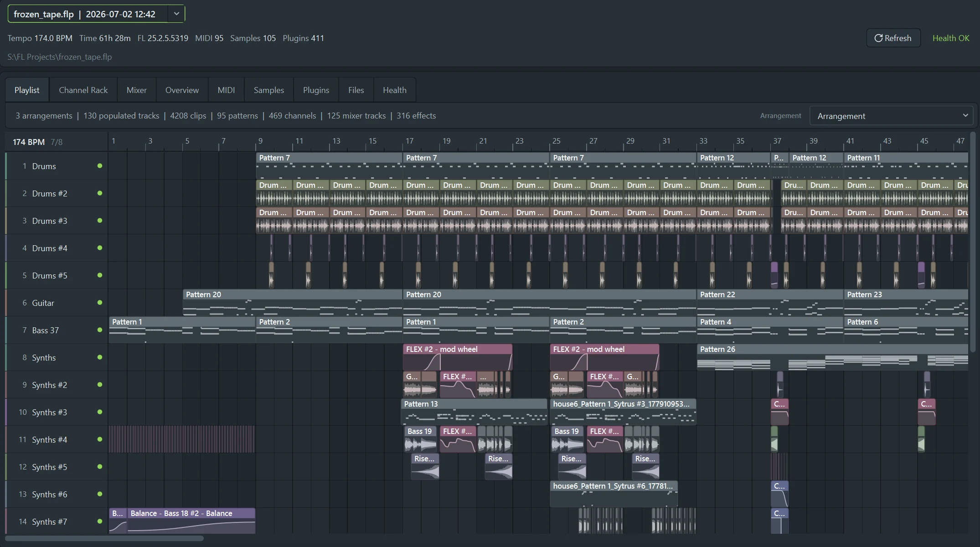Select Pattern 23 clip on Guitar track
The image size is (980, 547).
pyautogui.click(x=906, y=303)
